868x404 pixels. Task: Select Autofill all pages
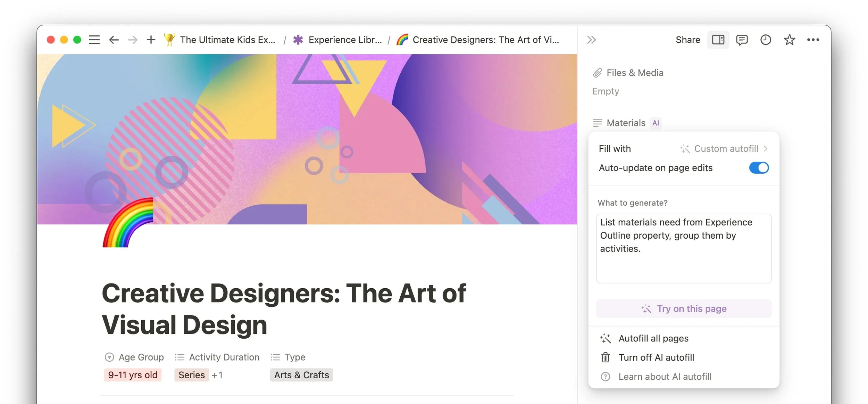click(653, 338)
